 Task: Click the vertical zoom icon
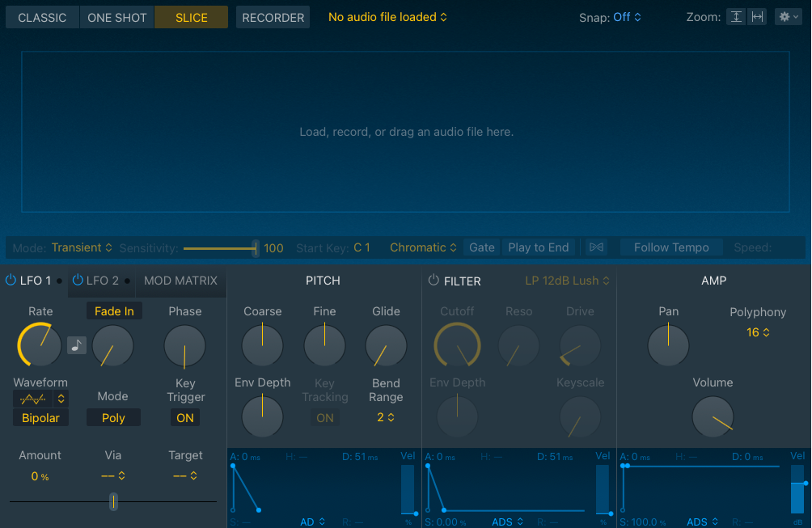coord(735,16)
